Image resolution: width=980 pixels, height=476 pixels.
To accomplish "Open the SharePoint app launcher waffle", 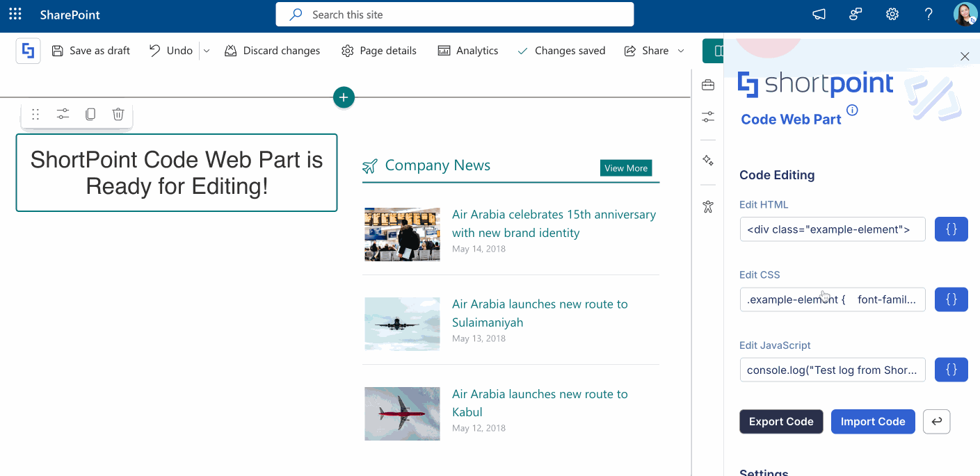I will pos(15,15).
